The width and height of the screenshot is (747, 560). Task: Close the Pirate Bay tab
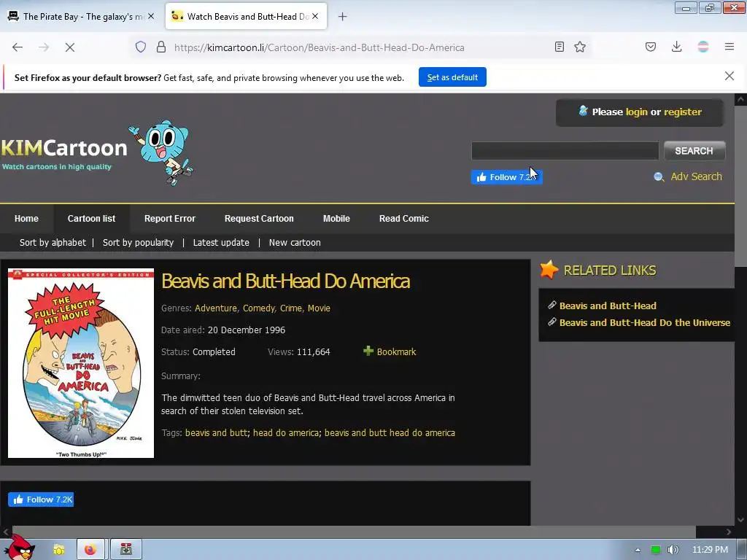pos(151,16)
